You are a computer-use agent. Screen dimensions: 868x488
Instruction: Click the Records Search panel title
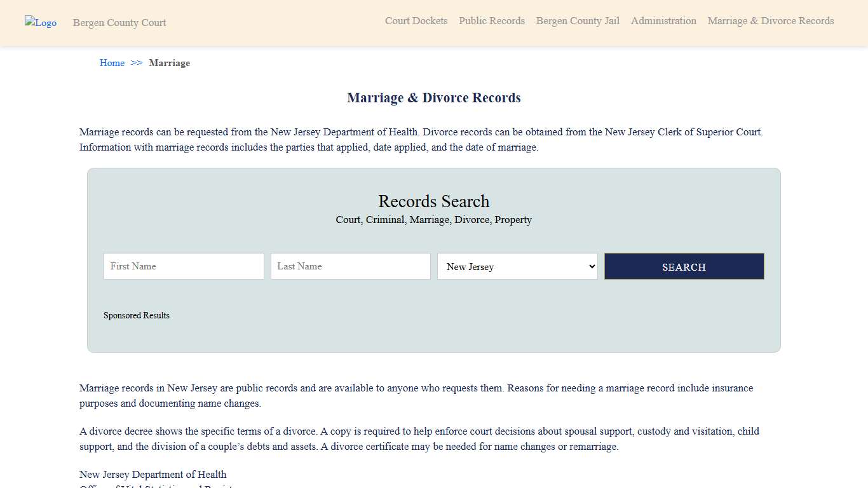pyautogui.click(x=433, y=201)
